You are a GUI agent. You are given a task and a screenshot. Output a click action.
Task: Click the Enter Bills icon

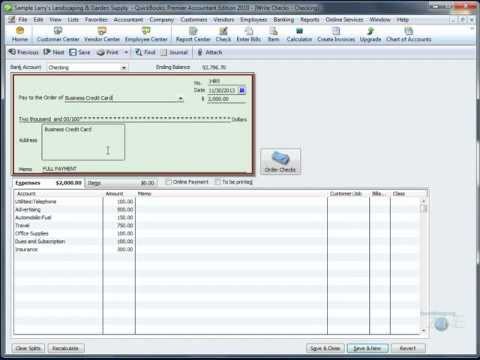(x=249, y=35)
